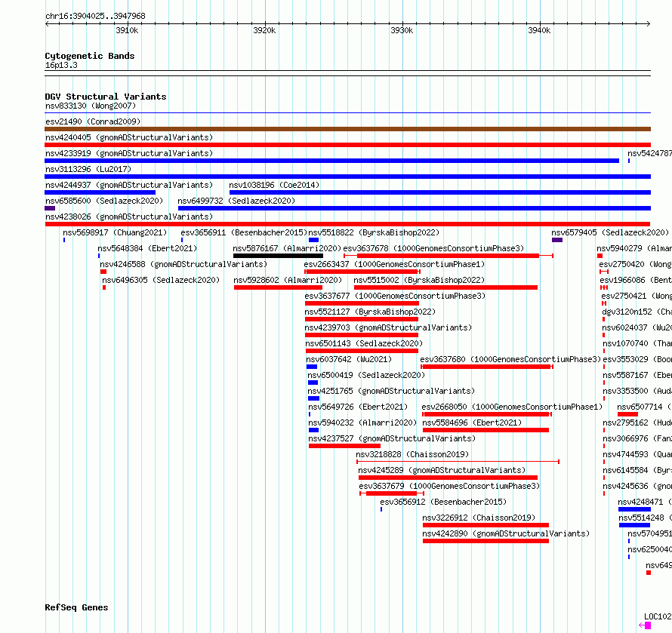
Task: Click the nsv833130 (Wong2007) variant label
Action: pyautogui.click(x=91, y=106)
